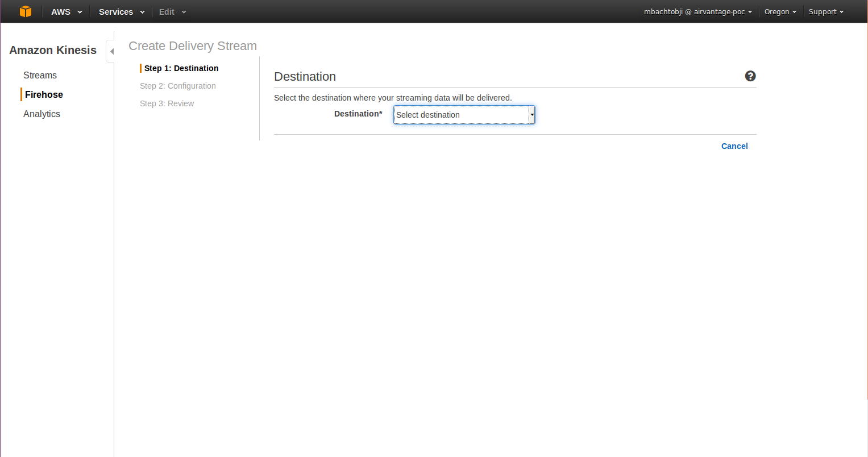
Task: Open the Support menu
Action: [x=826, y=11]
